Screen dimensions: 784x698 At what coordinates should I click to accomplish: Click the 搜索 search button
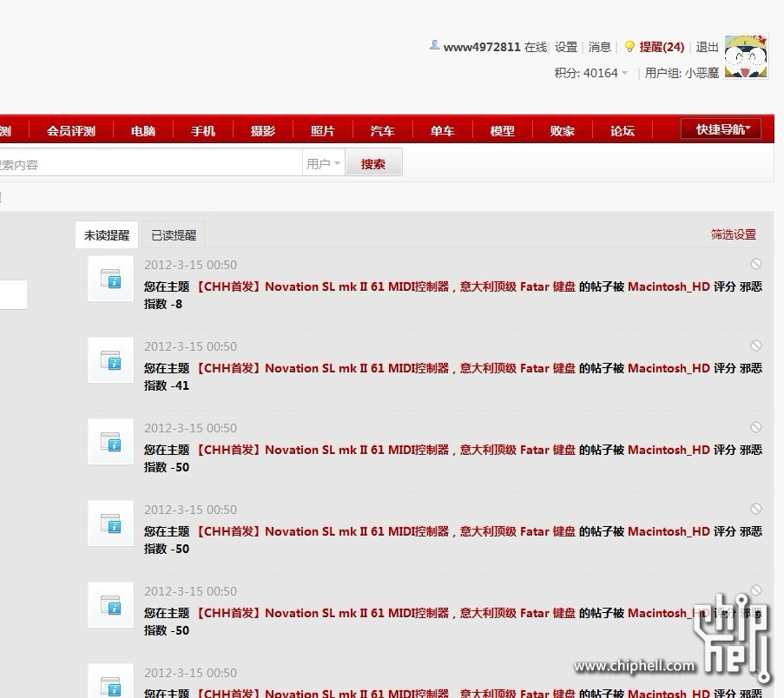[373, 163]
